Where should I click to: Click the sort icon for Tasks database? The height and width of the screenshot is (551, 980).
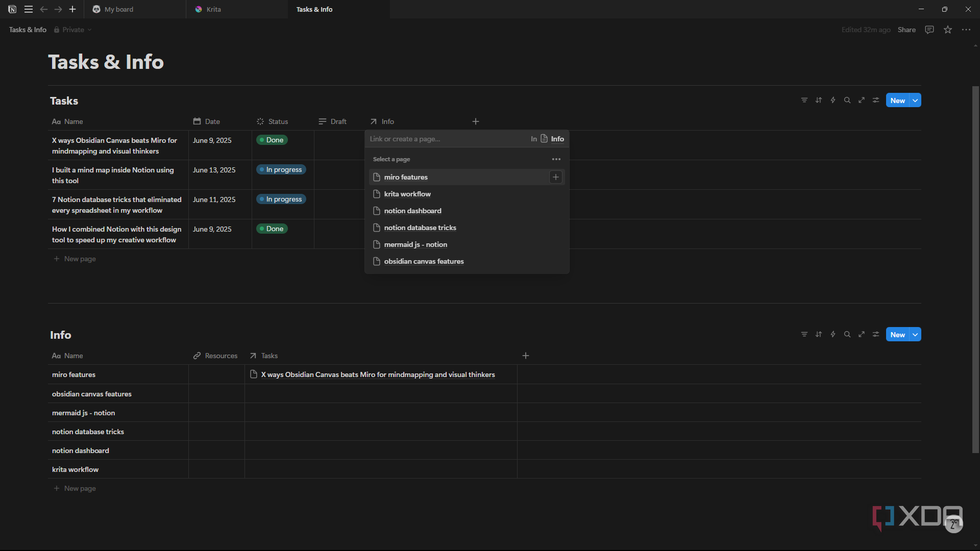pos(819,100)
